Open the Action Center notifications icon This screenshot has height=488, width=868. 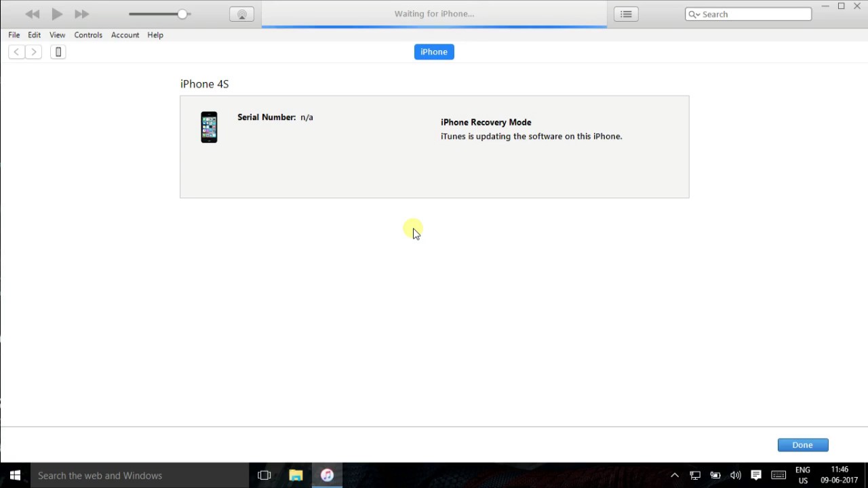click(x=756, y=476)
